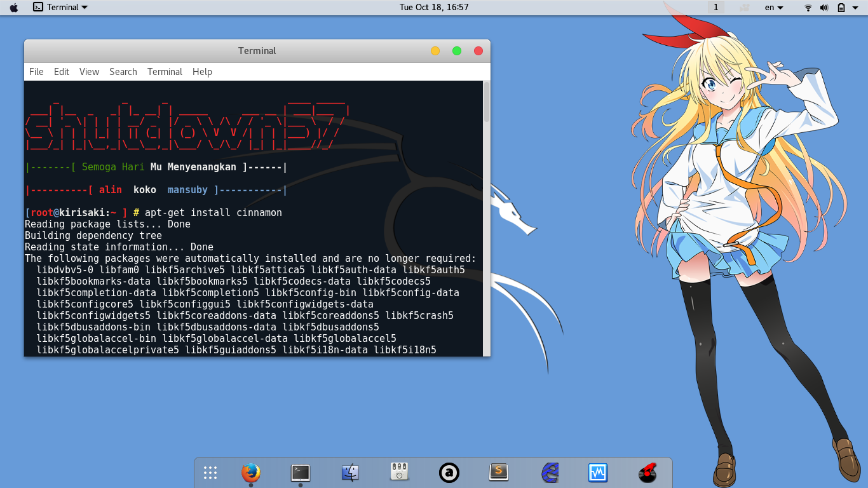Open the vinyl record app from the dock
The width and height of the screenshot is (868, 488).
point(648,473)
